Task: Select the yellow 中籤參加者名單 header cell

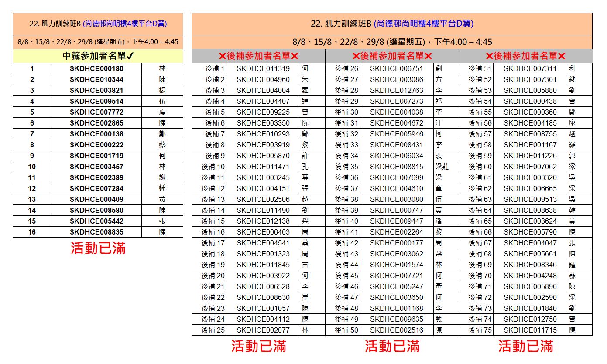Action: [x=98, y=56]
